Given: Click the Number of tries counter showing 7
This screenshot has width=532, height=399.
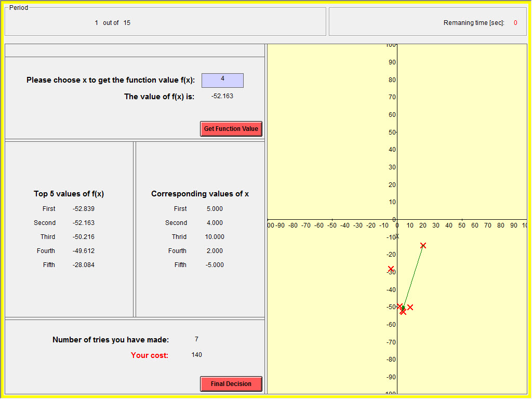Looking at the screenshot, I should tap(196, 339).
